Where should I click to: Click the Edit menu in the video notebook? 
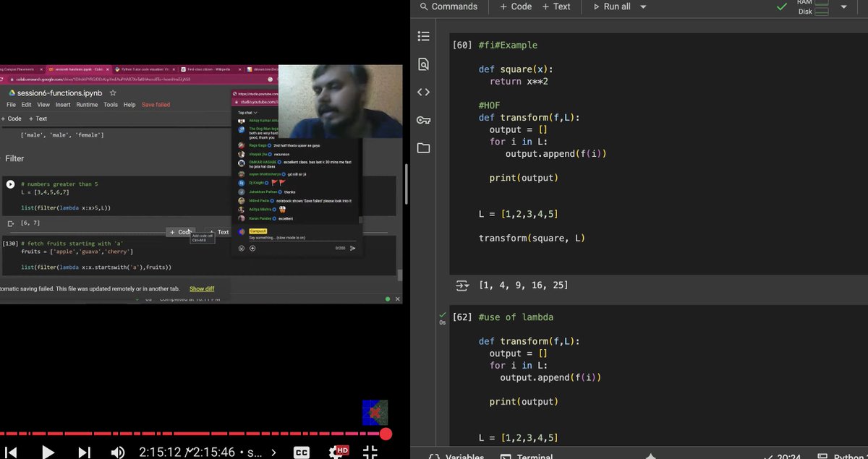pyautogui.click(x=25, y=105)
